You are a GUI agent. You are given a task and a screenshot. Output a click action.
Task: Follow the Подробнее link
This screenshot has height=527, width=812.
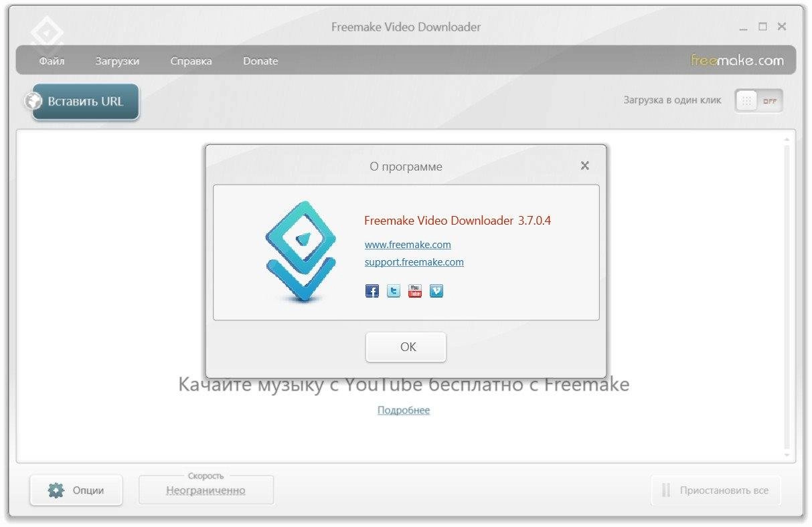click(404, 410)
